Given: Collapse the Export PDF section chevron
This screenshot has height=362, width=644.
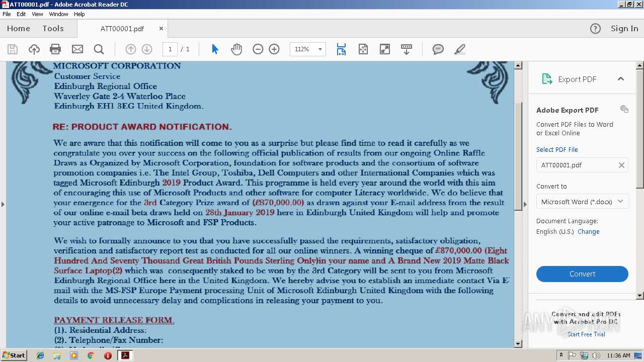Looking at the screenshot, I should coord(620,79).
